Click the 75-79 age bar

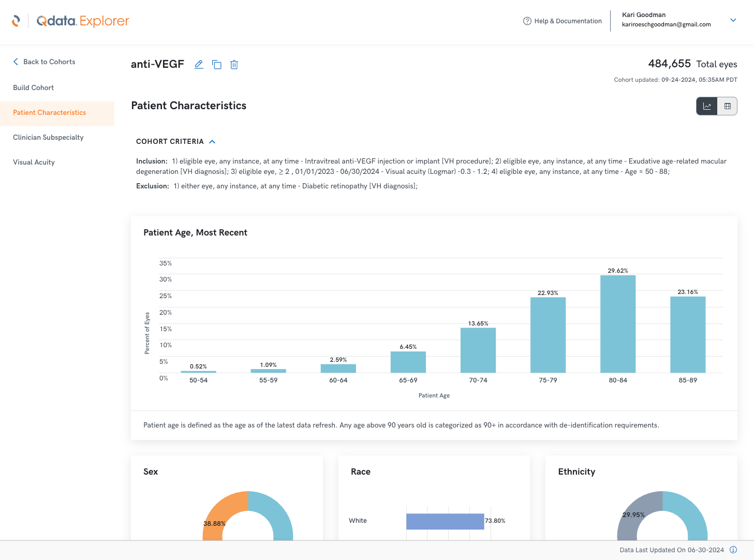tap(548, 335)
